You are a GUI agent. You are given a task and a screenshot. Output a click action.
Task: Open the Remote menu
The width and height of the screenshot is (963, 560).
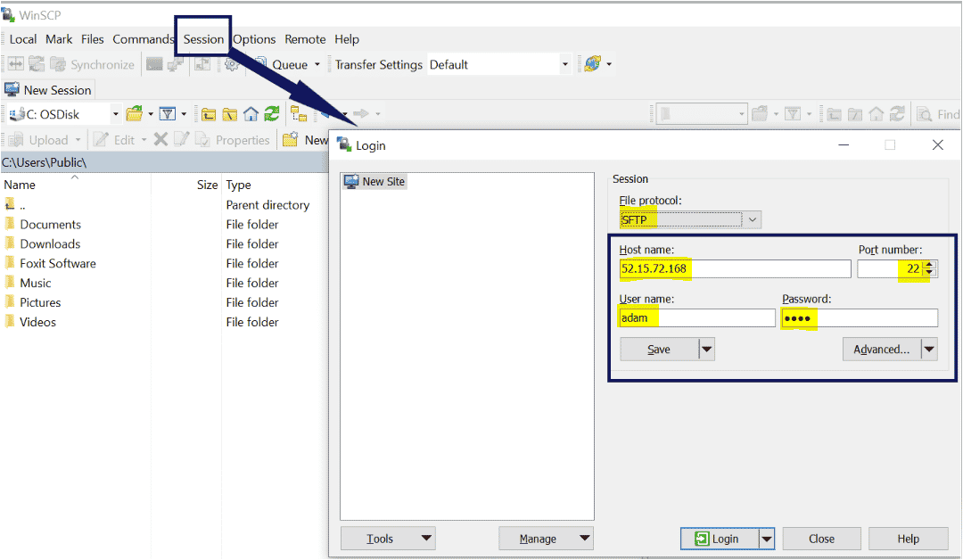(x=305, y=39)
